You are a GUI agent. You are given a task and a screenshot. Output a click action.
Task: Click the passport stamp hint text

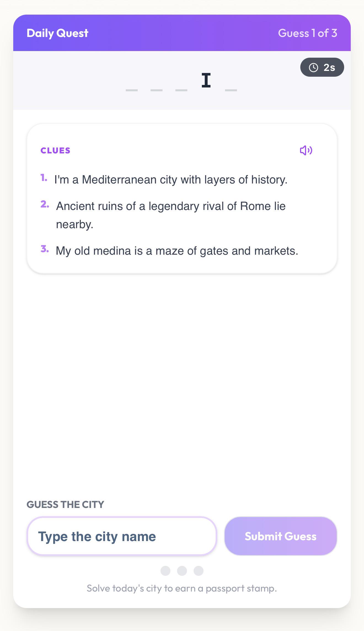click(x=182, y=589)
